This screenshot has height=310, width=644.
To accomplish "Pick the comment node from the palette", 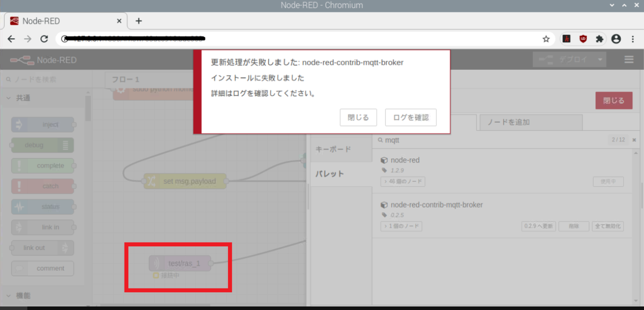I will [x=42, y=268].
